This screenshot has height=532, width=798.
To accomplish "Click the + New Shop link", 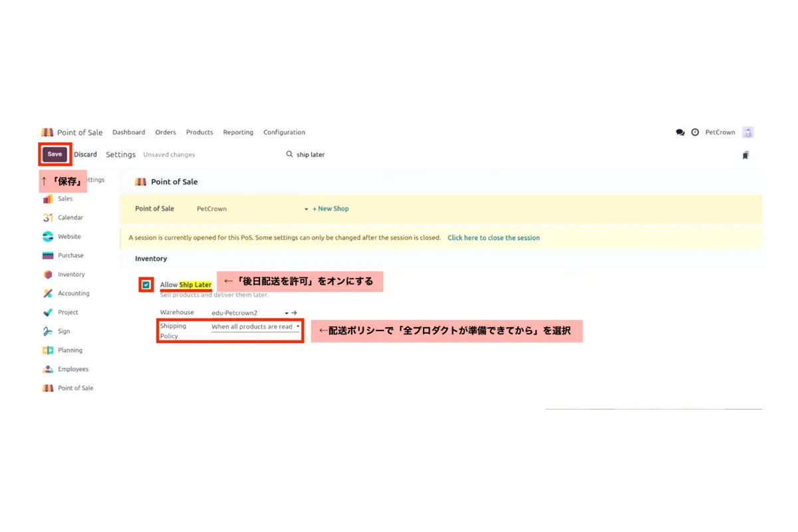I will click(331, 208).
